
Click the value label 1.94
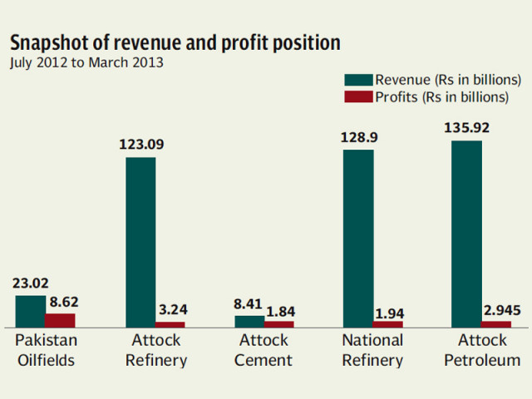pyautogui.click(x=390, y=314)
